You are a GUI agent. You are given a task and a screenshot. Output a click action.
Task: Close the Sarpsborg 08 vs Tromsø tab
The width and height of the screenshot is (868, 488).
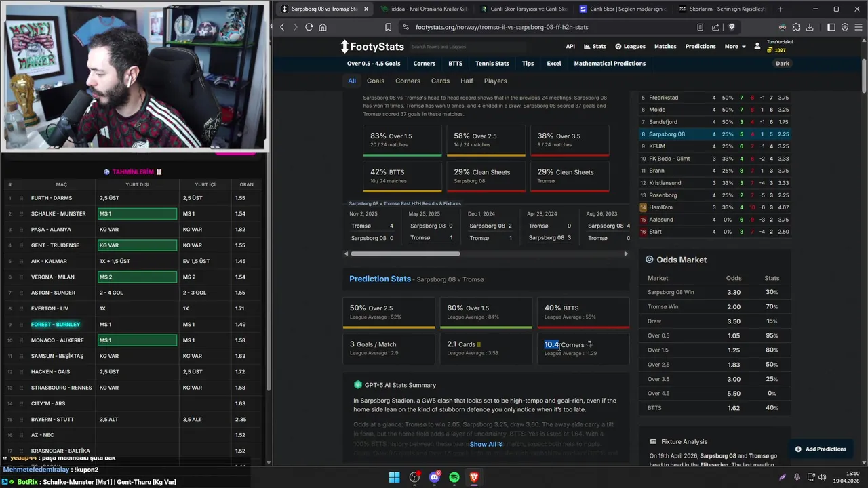pyautogui.click(x=366, y=9)
